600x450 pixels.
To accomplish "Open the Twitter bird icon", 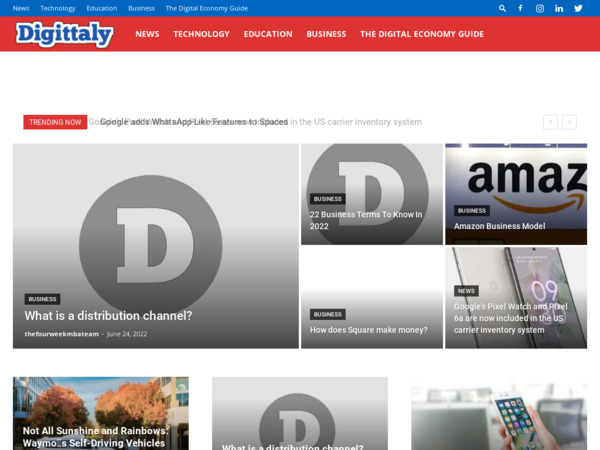I will 578,8.
